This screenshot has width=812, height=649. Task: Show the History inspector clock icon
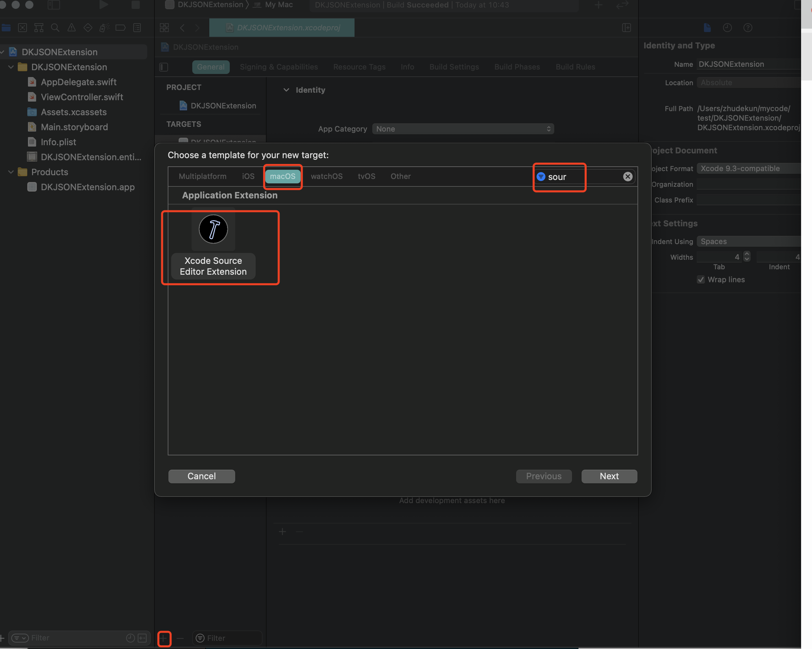[727, 28]
